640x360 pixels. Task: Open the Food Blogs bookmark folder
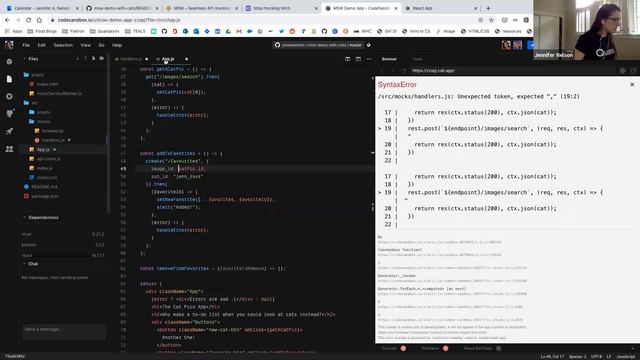(42, 31)
